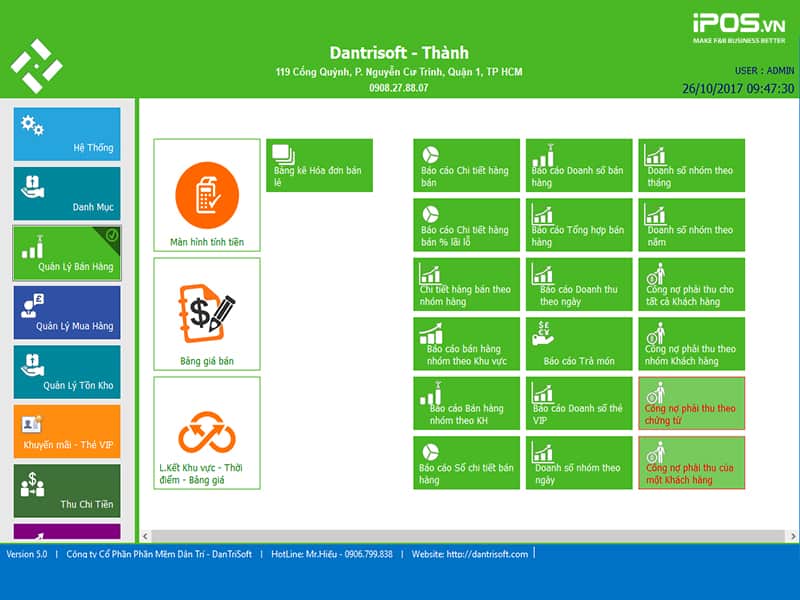800x600 pixels.
Task: Switch to Quản Lý Tồn Kho section
Action: tap(67, 372)
